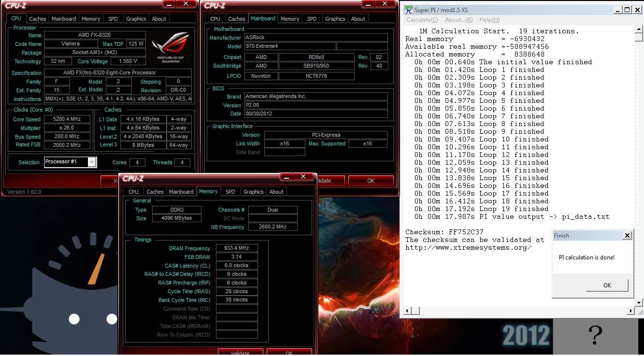Open the About menu in Super PI
The image size is (644, 356).
(458, 20)
